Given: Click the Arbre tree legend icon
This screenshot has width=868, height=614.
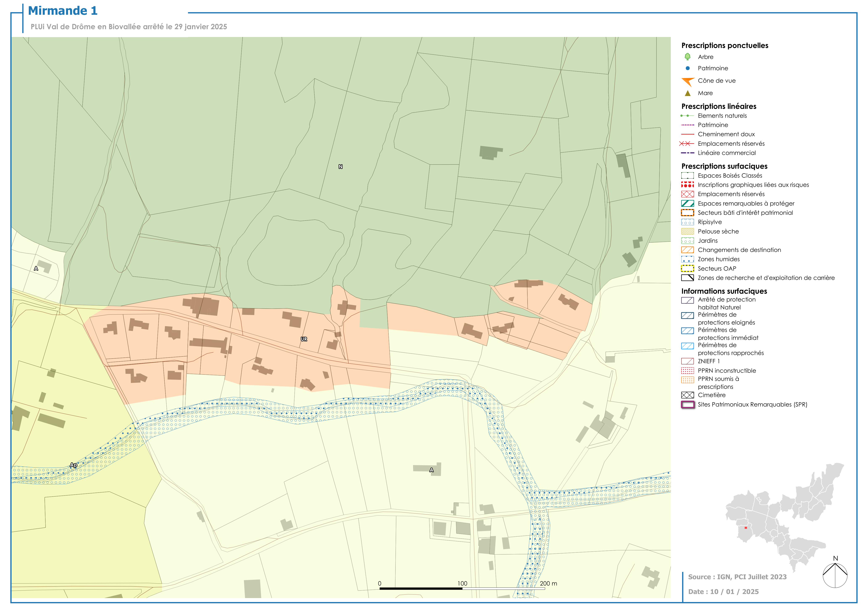Looking at the screenshot, I should (687, 57).
